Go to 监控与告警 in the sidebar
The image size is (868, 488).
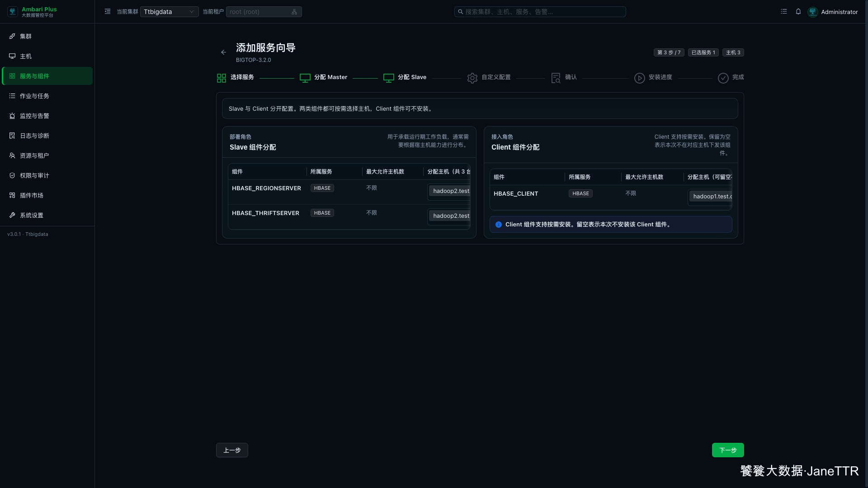click(x=47, y=116)
